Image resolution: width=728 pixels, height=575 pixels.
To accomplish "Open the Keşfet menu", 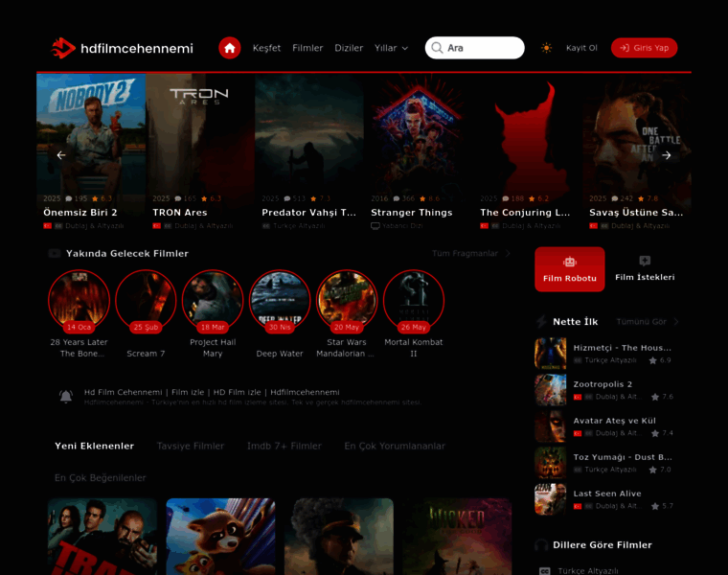I will click(x=266, y=48).
